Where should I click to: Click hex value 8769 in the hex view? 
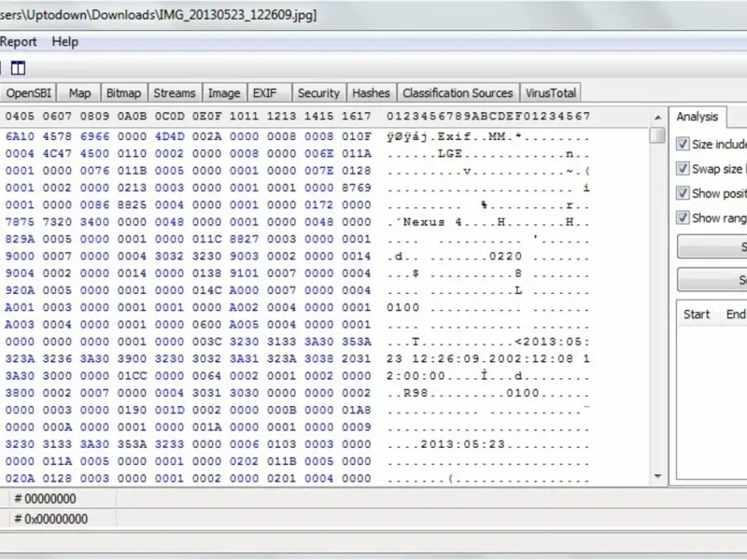pos(357,188)
